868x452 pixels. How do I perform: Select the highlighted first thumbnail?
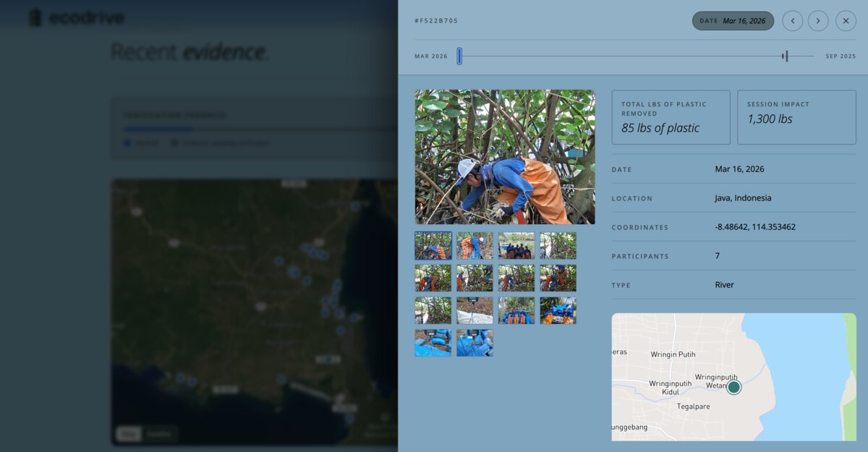click(433, 246)
